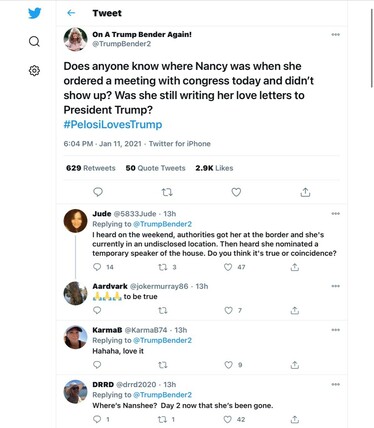Click the page vertical scrollbar
The image size is (374, 428).
(372, 48)
